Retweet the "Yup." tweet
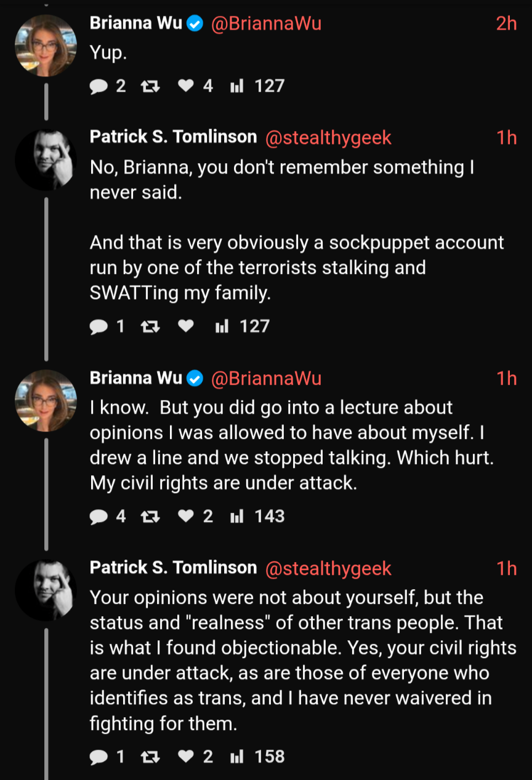 click(x=149, y=86)
